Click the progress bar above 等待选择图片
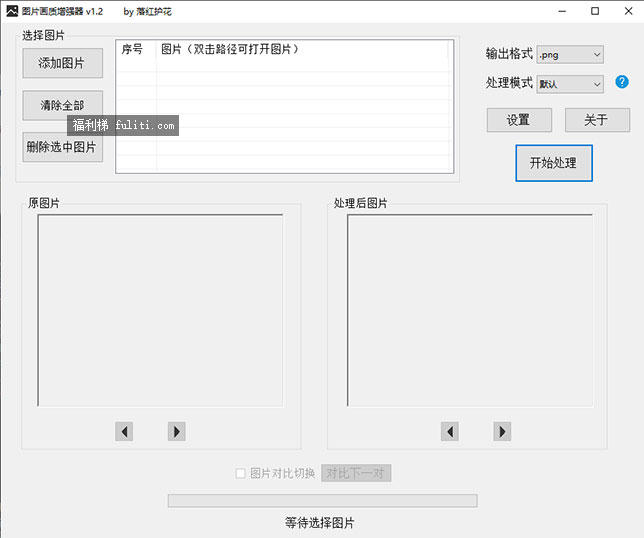 (322, 500)
